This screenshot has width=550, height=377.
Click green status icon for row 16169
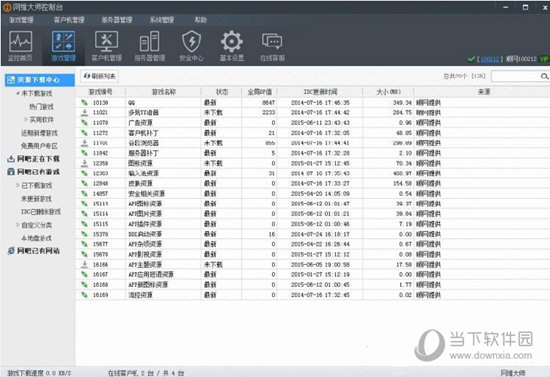click(85, 295)
